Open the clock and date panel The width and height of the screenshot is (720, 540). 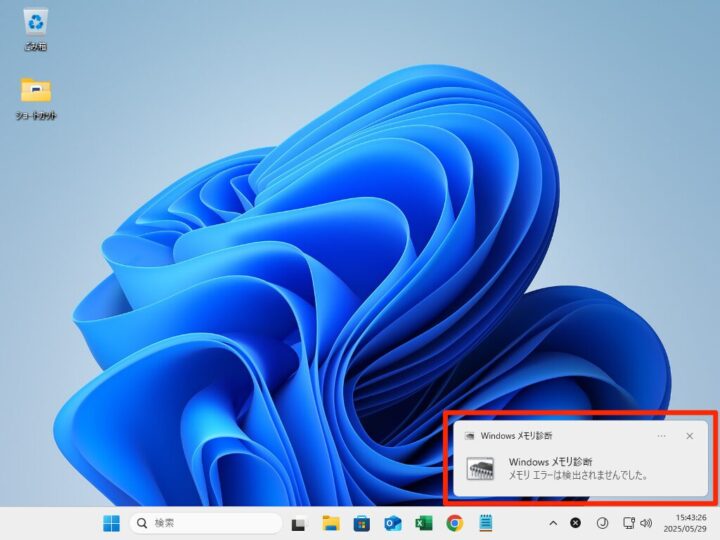tap(685, 523)
